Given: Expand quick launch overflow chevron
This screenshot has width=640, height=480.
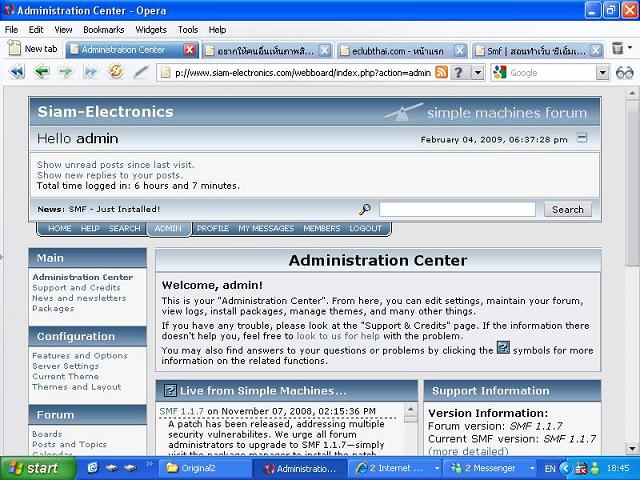Looking at the screenshot, I should (149, 464).
